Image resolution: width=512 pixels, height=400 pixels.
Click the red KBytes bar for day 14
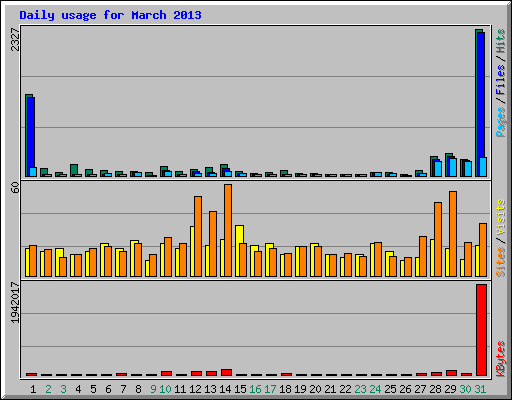tap(226, 372)
